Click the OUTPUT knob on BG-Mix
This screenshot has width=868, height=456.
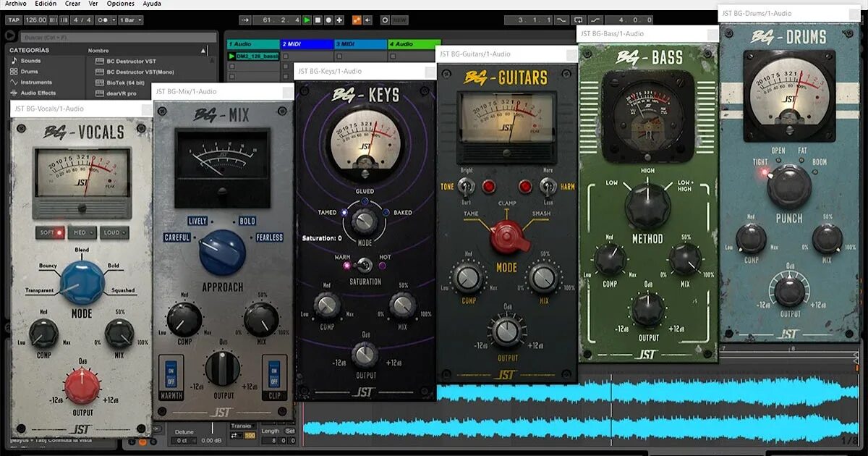click(223, 369)
